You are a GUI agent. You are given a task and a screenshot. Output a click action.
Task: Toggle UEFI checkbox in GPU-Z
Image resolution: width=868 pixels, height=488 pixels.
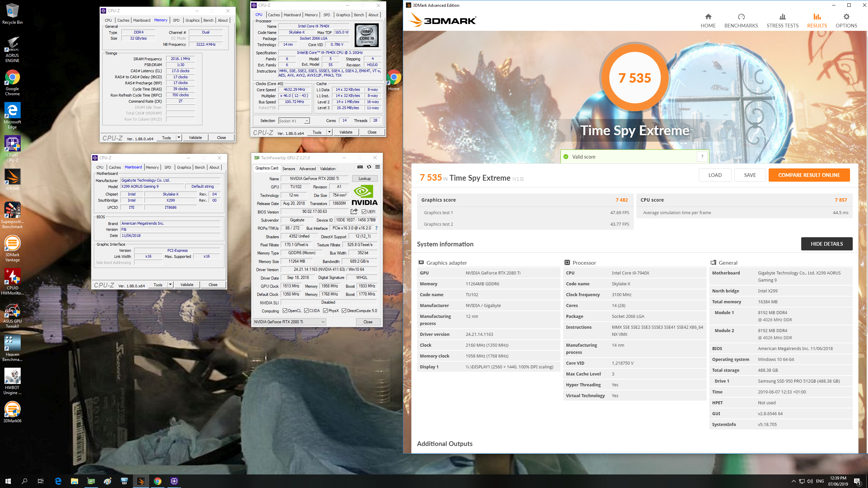click(364, 212)
